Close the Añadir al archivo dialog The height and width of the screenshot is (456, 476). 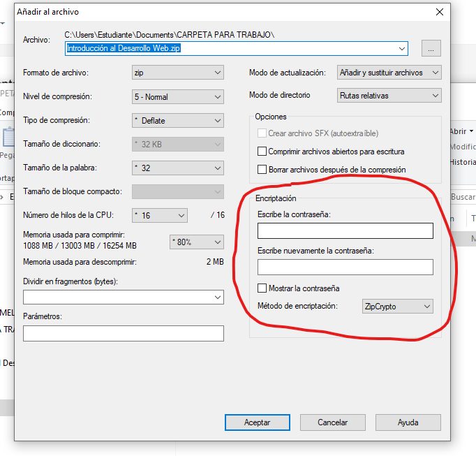coord(439,12)
